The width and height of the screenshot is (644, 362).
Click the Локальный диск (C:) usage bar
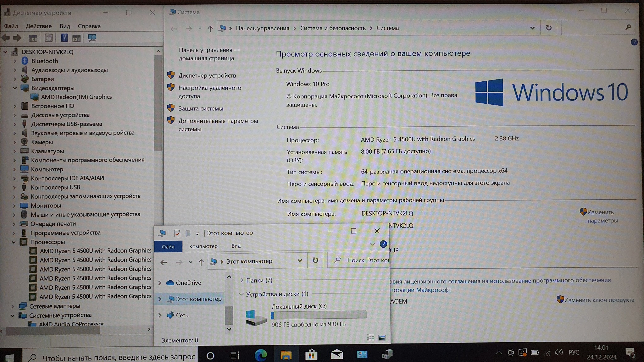[319, 315]
